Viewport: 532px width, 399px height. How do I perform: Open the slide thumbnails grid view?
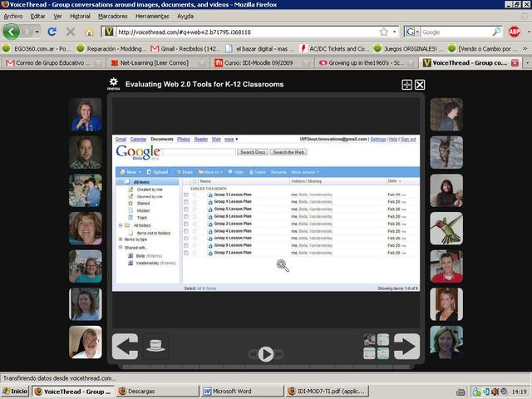pyautogui.click(x=377, y=347)
